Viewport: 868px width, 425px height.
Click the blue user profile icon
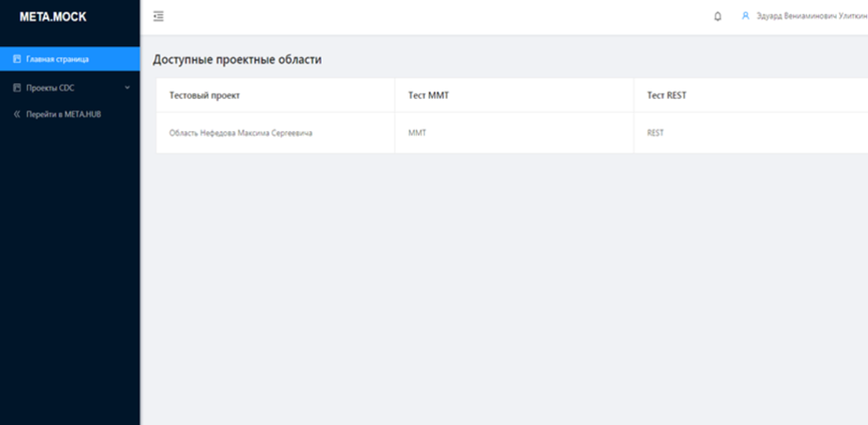[x=746, y=16]
